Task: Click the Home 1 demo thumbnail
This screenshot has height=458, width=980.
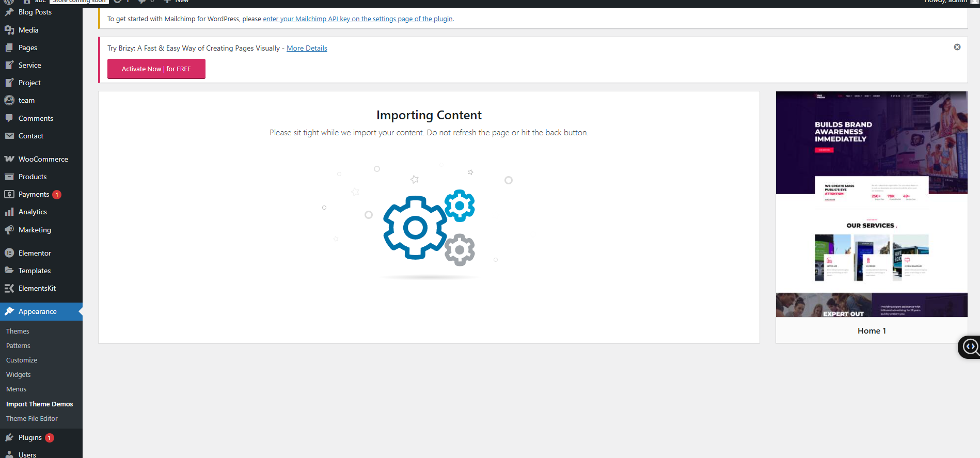Action: pyautogui.click(x=871, y=204)
